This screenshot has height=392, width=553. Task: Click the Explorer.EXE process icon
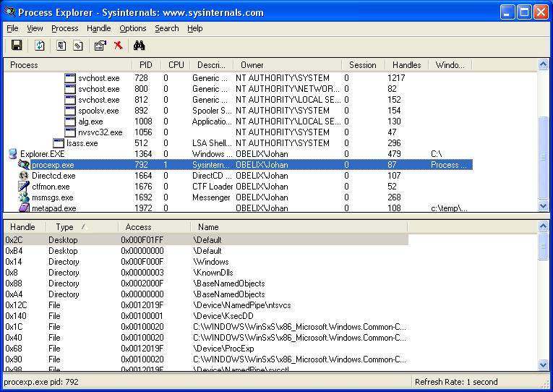click(x=13, y=154)
